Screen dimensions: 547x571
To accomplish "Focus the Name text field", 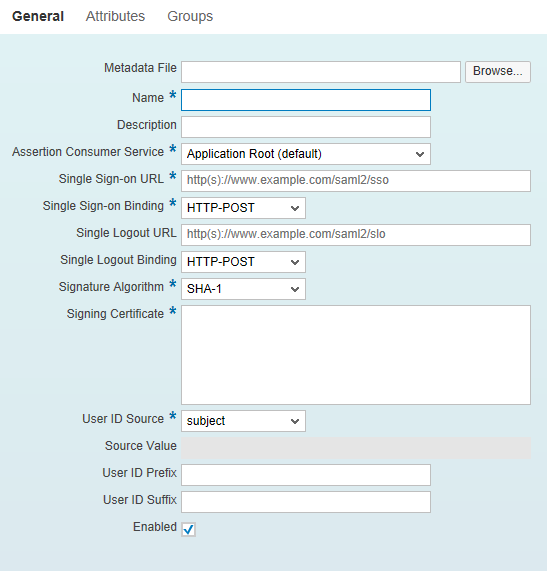I will 306,100.
